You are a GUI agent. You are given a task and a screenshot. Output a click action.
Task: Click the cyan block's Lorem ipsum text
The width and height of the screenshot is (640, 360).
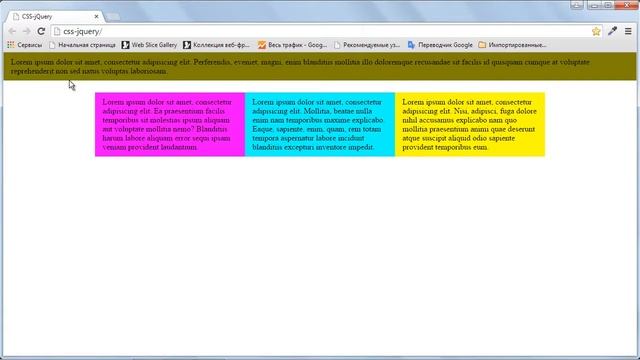(318, 124)
